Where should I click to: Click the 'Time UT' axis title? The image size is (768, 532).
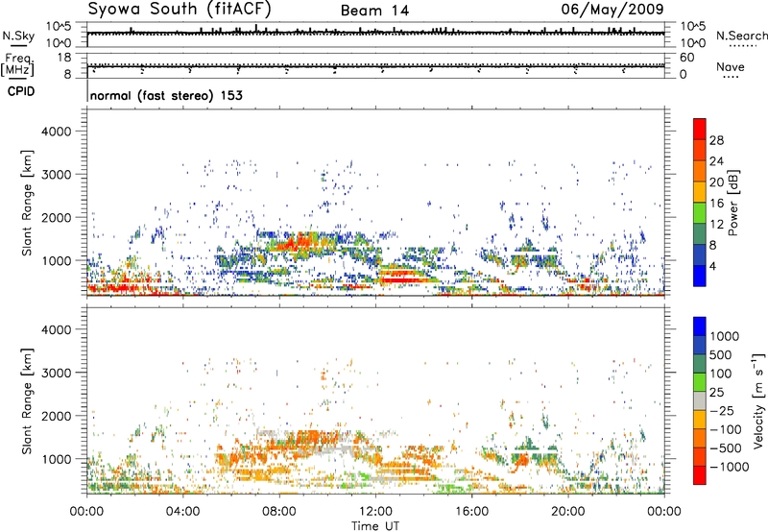point(375,526)
